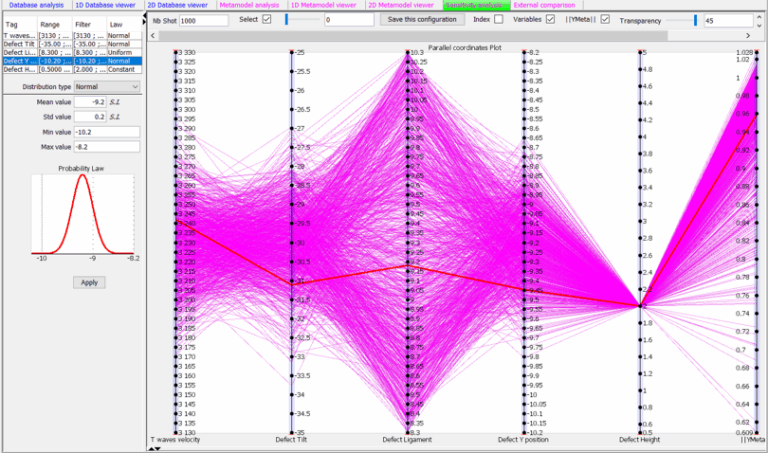This screenshot has height=453, width=768.
Task: Click the S.I. unit link beside Std value
Action: click(115, 116)
